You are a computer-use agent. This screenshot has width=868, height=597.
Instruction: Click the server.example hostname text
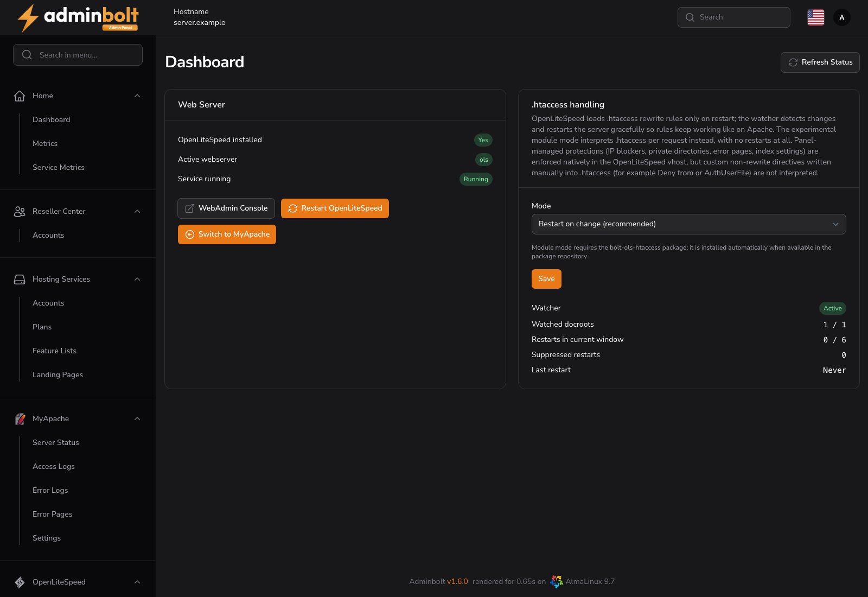[x=199, y=23]
